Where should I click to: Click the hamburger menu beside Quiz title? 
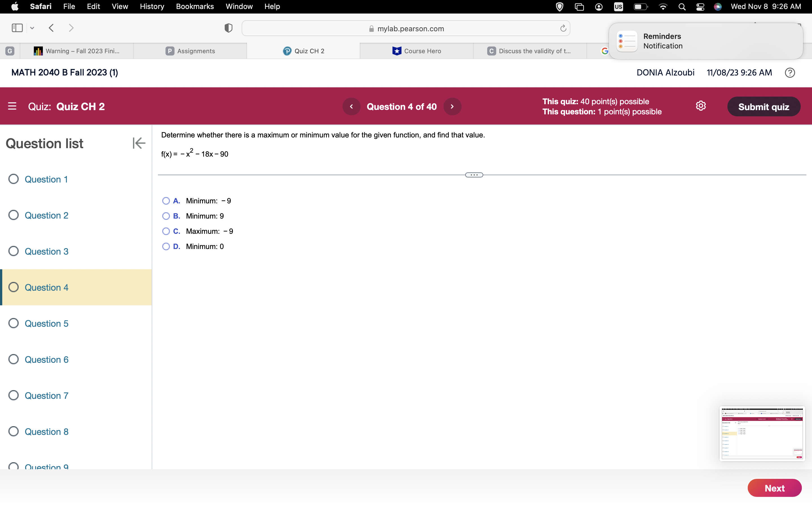click(12, 106)
